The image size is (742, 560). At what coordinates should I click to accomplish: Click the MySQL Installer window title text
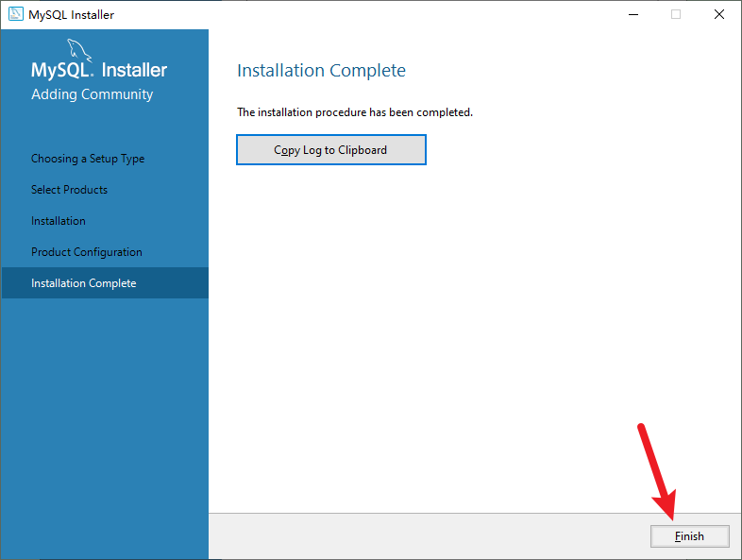(71, 15)
